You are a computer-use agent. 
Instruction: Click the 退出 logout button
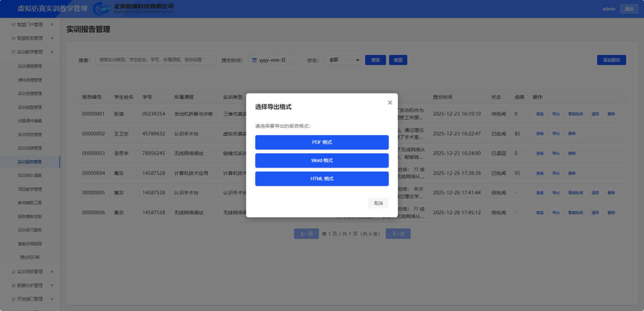[629, 9]
